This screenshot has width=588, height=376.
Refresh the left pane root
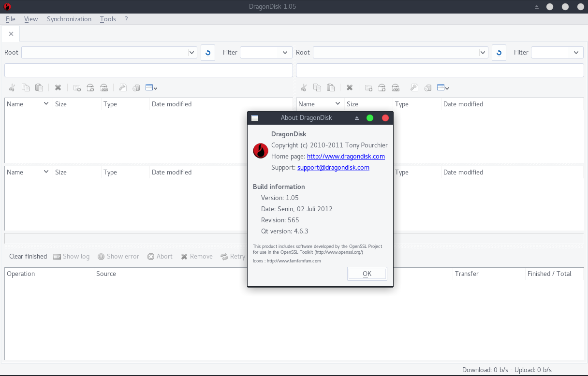[208, 52]
